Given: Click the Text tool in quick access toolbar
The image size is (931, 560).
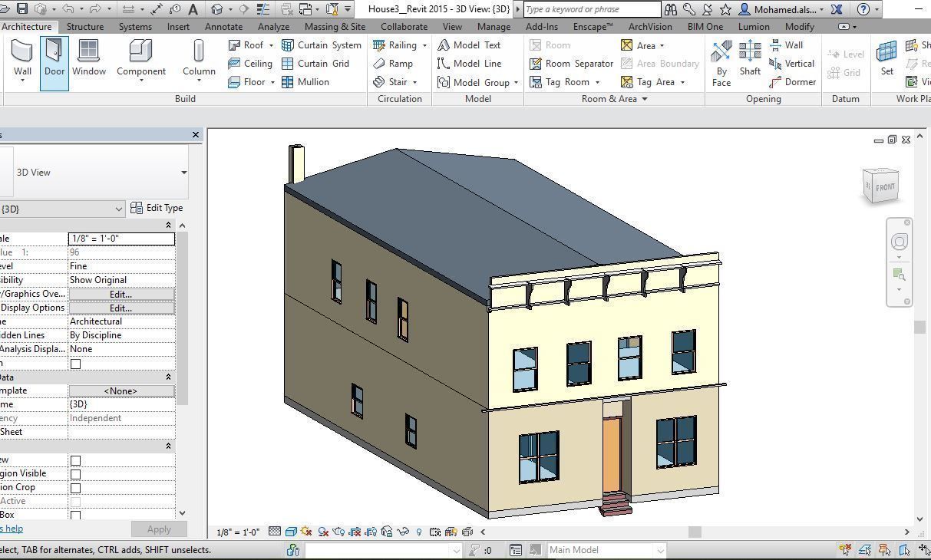Looking at the screenshot, I should pyautogui.click(x=193, y=9).
